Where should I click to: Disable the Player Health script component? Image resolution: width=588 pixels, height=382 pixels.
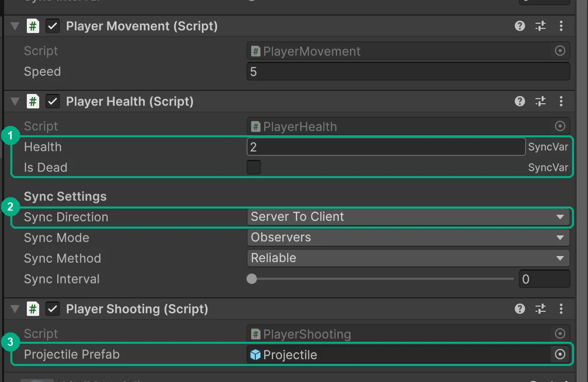[x=53, y=102]
